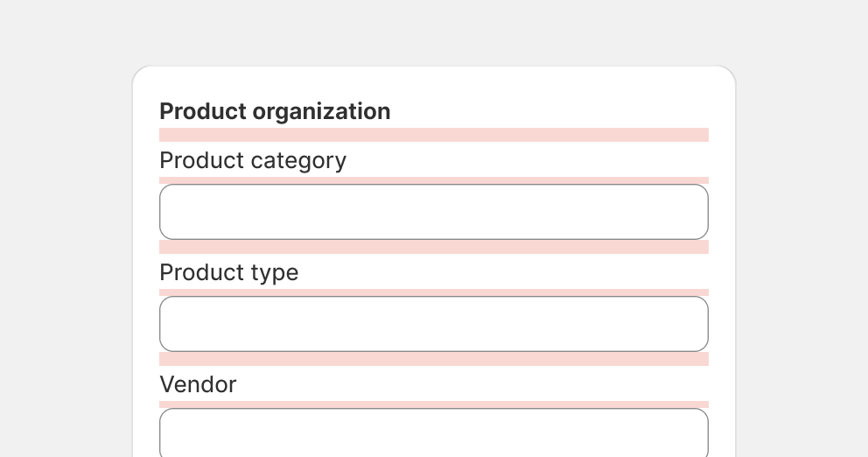The width and height of the screenshot is (868, 457).
Task: Click the thin pink bar under Product type label
Action: 434,292
